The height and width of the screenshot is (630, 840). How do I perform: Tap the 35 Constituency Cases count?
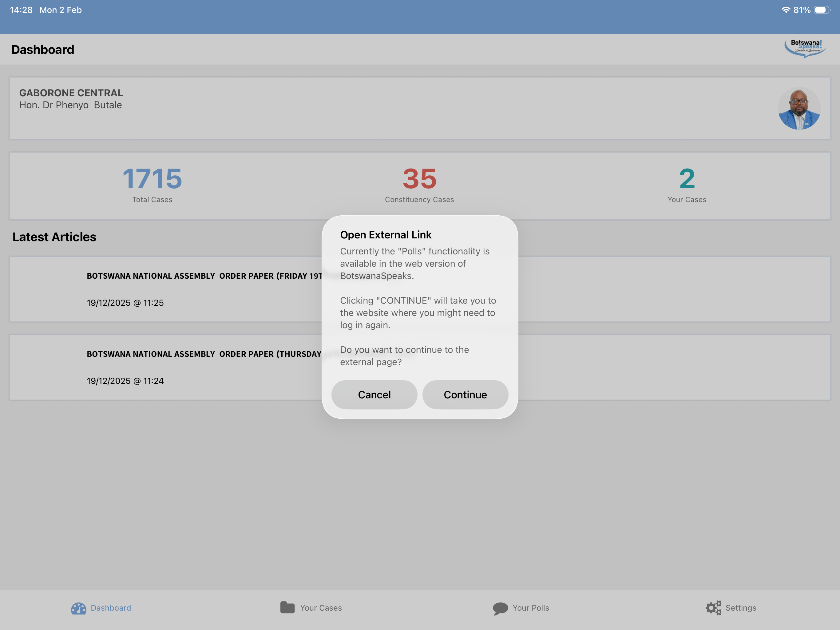(420, 179)
